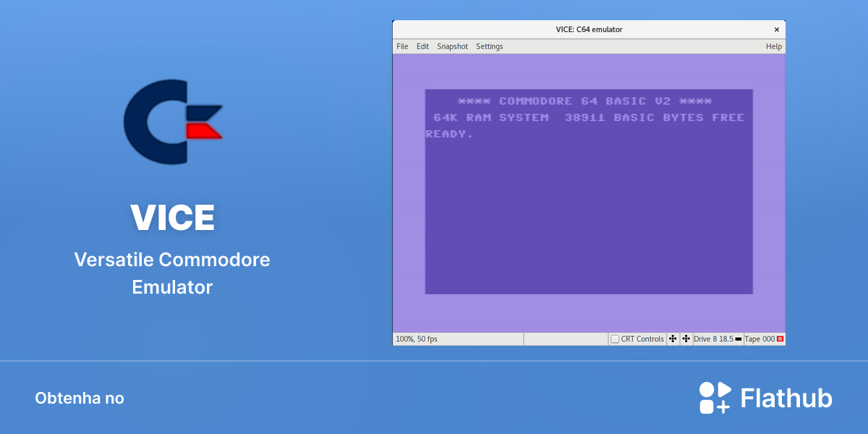Image resolution: width=868 pixels, height=434 pixels.
Task: Open the Settings menu
Action: coord(489,46)
